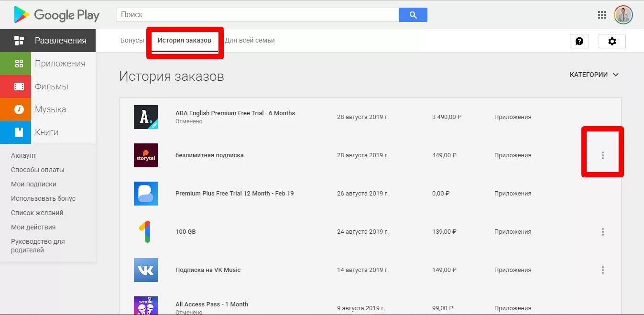Click the 3 490,00 ₽ price

click(447, 117)
